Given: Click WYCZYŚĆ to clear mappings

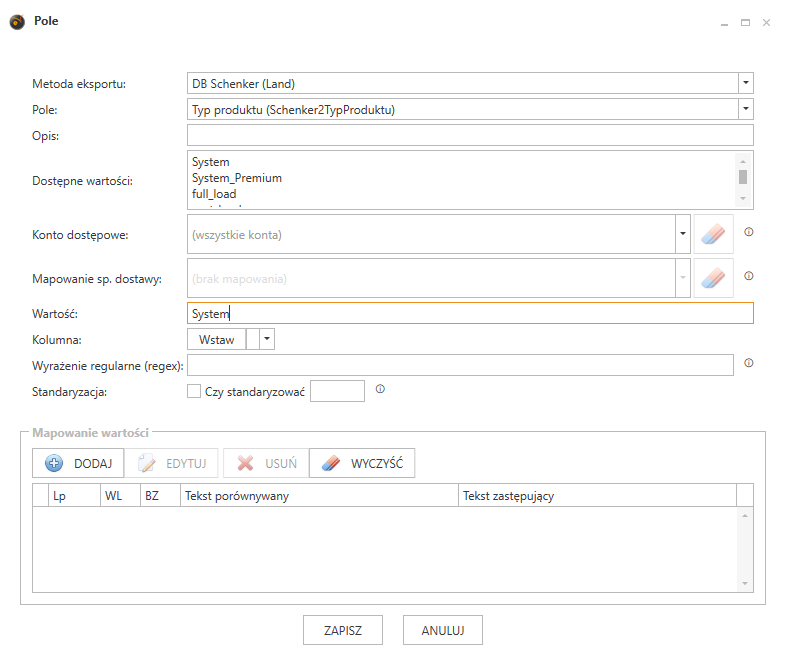Looking at the screenshot, I should [362, 463].
